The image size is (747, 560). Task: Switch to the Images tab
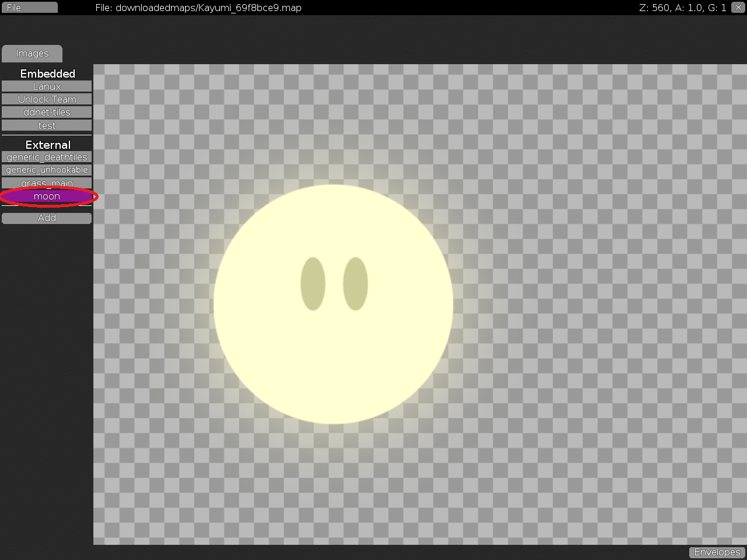32,53
